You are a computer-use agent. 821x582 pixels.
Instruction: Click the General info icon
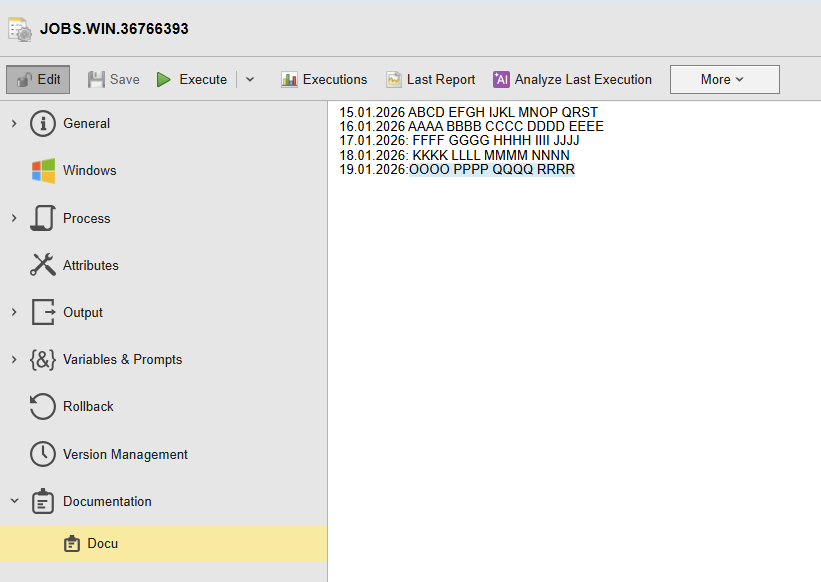(x=42, y=124)
